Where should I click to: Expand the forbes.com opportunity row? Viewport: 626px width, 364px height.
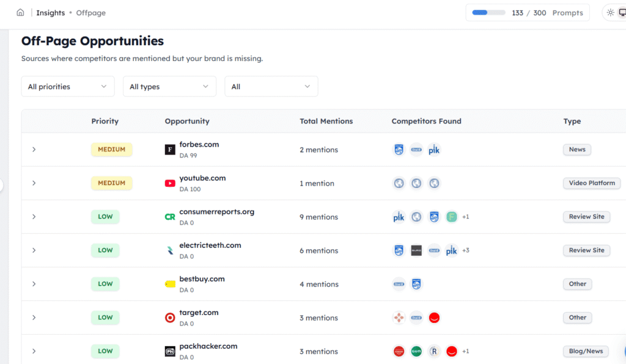tap(34, 150)
